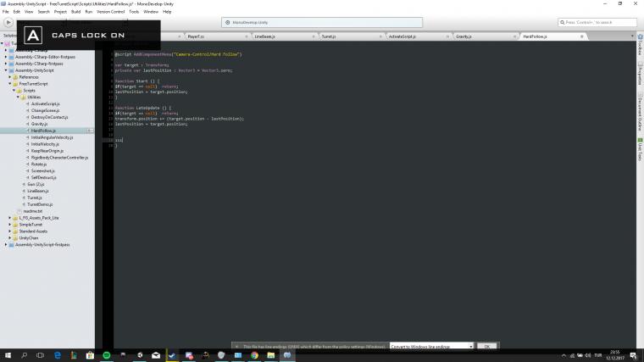Image resolution: width=644 pixels, height=362 pixels.
Task: Open the Run menu
Action: coord(88,12)
